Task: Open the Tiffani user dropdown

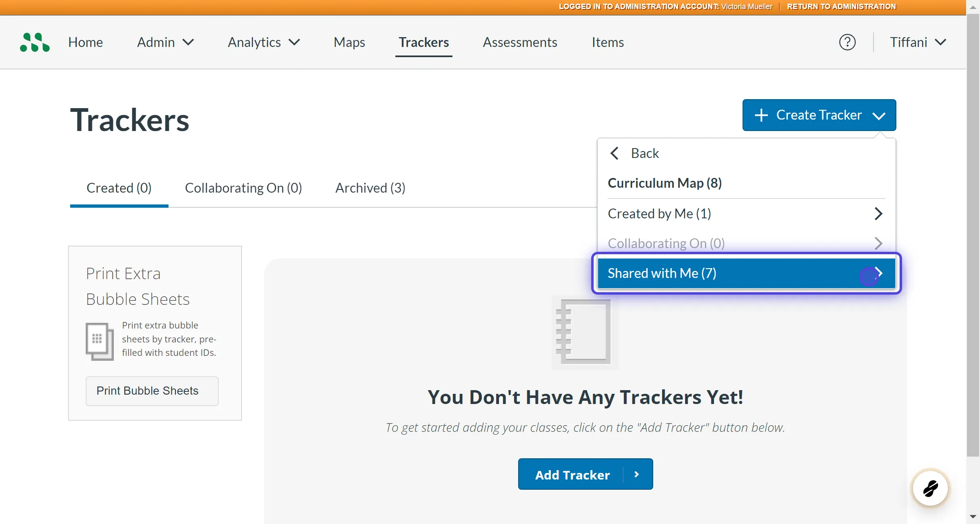Action: pyautogui.click(x=918, y=42)
